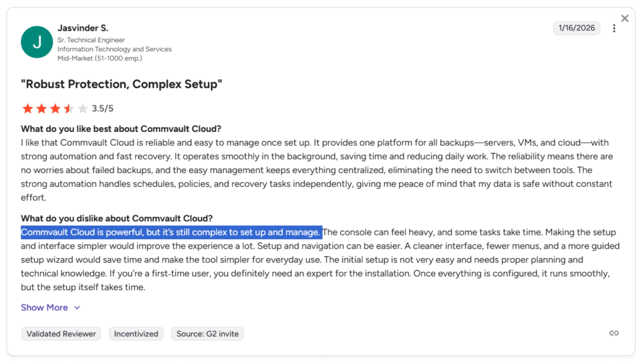Click the empty fifth rating star
The image size is (643, 364).
tap(83, 109)
